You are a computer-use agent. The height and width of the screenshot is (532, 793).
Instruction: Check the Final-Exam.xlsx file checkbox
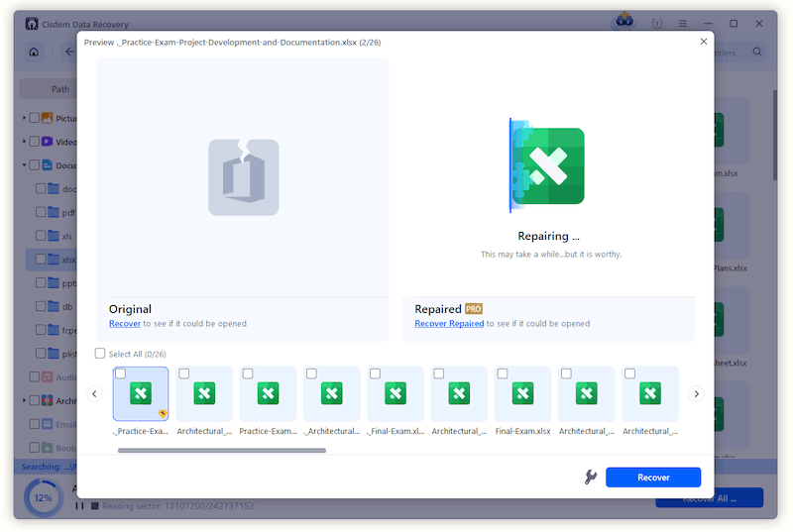coord(503,373)
